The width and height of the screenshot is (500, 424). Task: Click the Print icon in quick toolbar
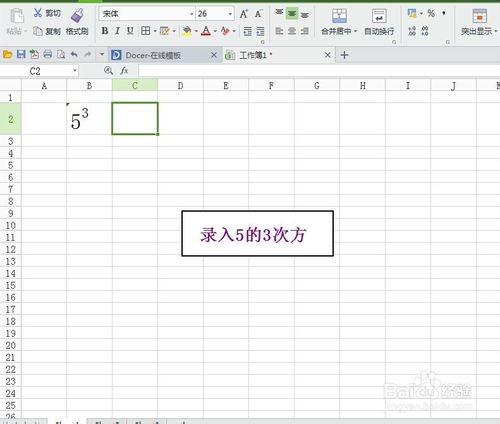tap(48, 54)
